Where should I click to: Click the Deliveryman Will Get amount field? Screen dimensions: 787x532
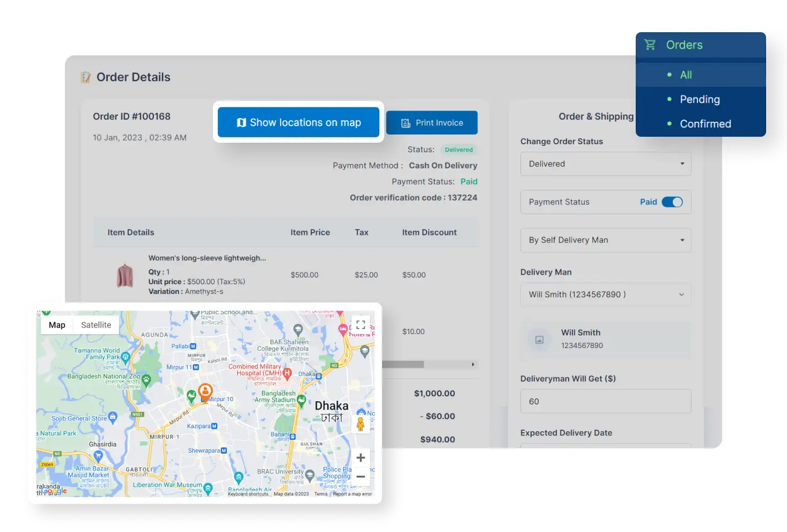pyautogui.click(x=605, y=401)
